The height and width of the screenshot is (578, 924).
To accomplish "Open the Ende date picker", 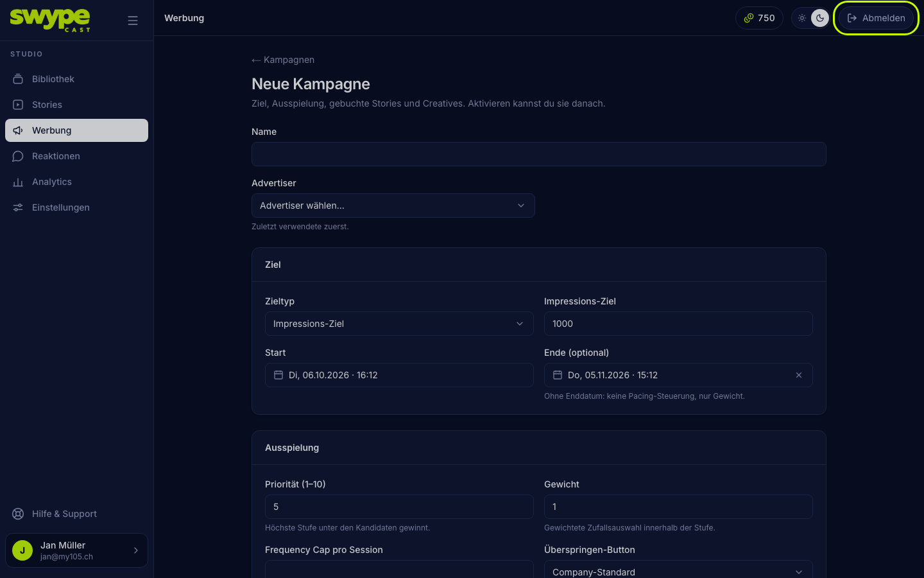I will [678, 375].
